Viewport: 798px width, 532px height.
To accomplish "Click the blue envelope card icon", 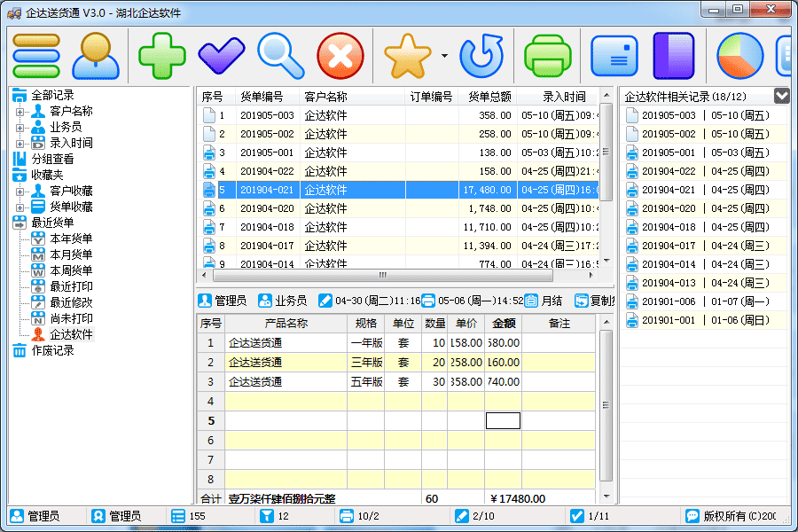I will (x=614, y=56).
